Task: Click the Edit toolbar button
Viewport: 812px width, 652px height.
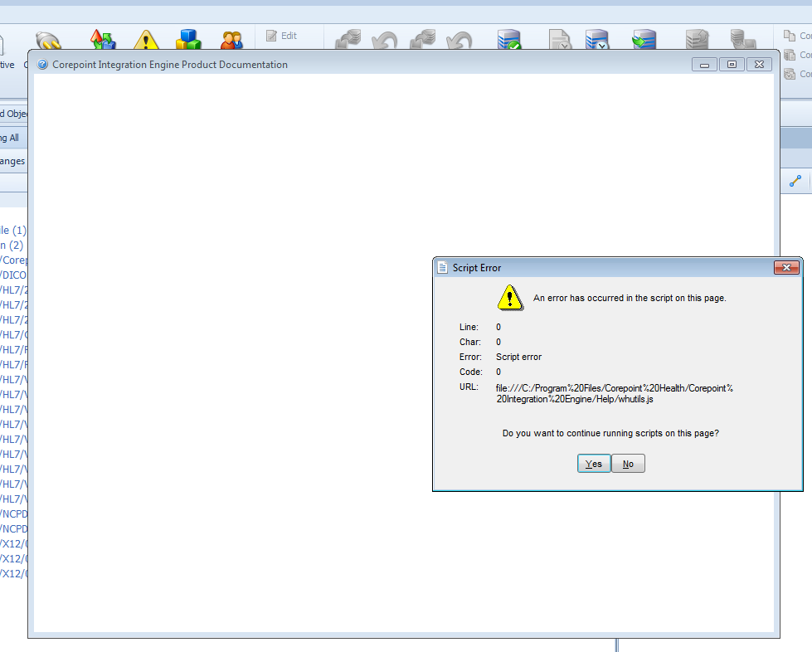Action: pyautogui.click(x=281, y=36)
